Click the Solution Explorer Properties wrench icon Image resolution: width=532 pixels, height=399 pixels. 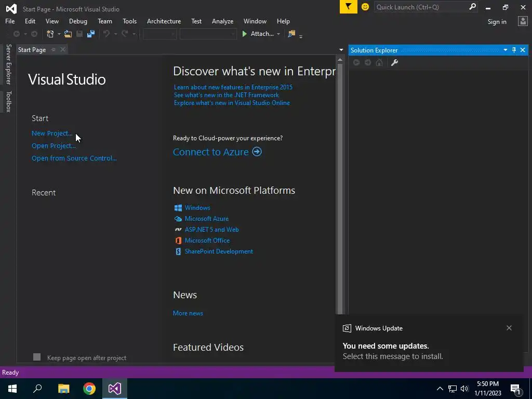tap(394, 62)
